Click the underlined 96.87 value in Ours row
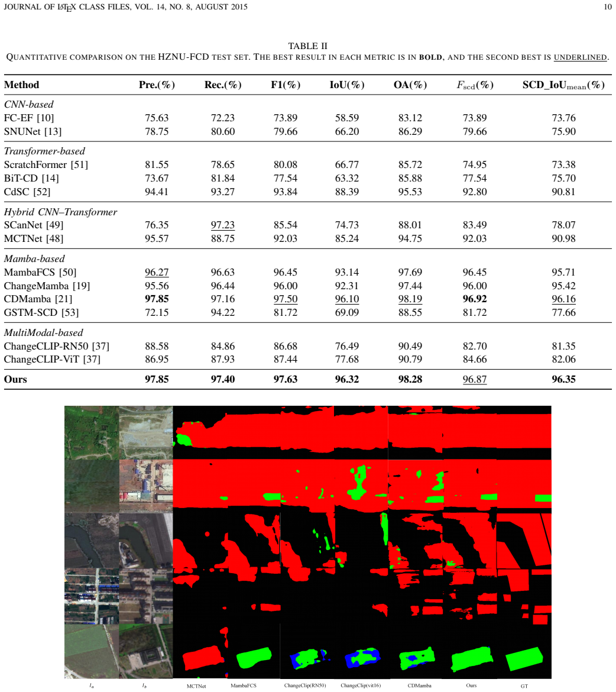 pos(475,380)
